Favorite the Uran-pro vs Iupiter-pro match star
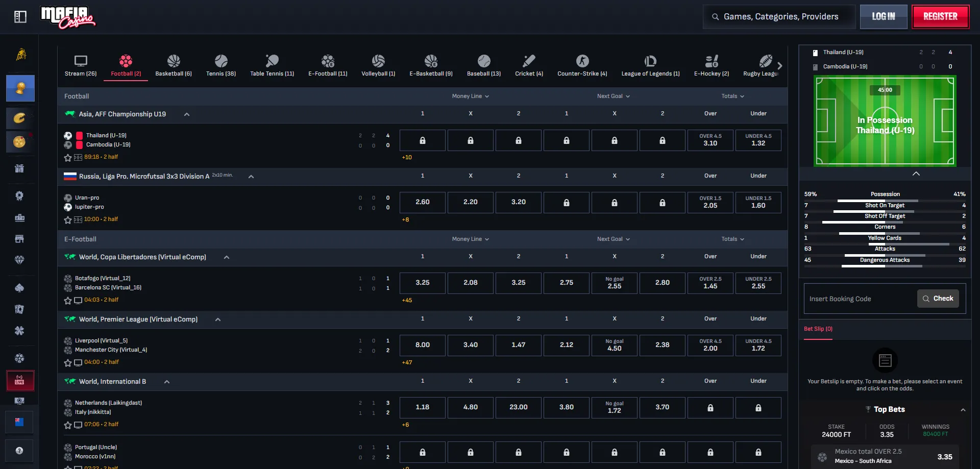 68,220
